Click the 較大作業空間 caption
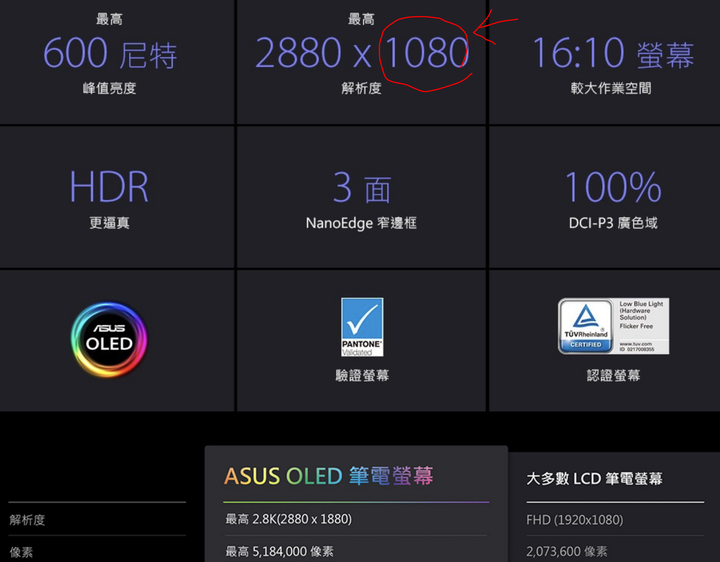Screen dimensions: 720x562 (611, 88)
